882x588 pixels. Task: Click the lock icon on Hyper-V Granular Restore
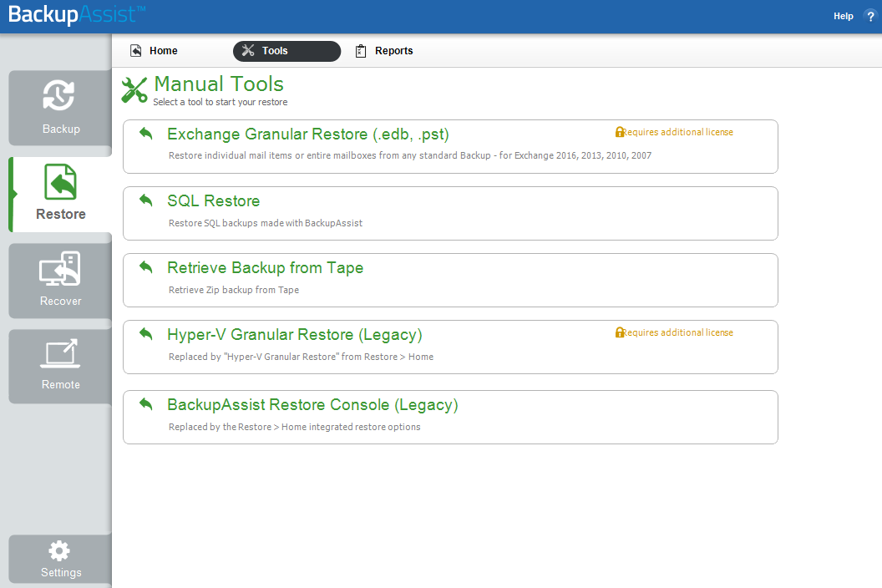click(x=619, y=332)
